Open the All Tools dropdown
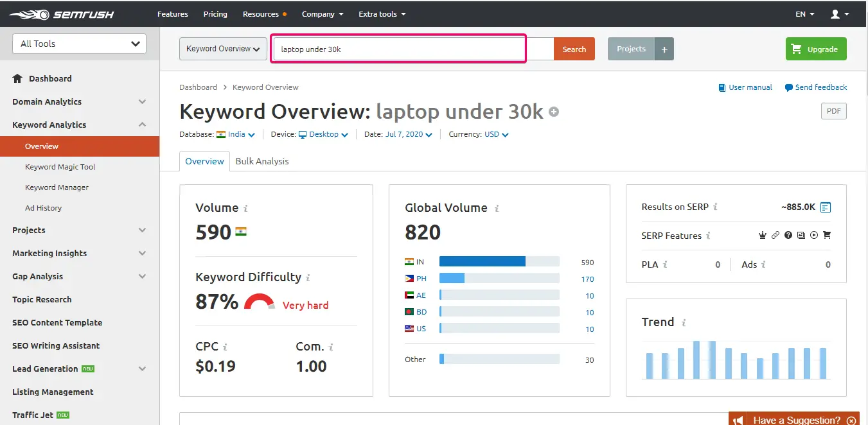 (x=79, y=44)
